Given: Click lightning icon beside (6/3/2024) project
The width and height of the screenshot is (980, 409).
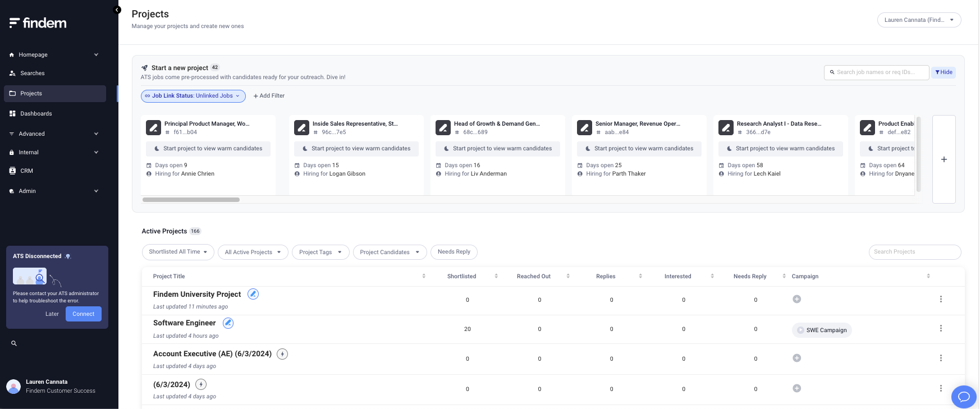Looking at the screenshot, I should (x=201, y=384).
